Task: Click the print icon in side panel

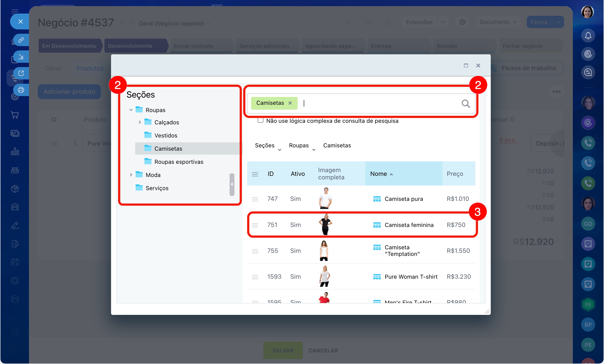Action: 21,90
